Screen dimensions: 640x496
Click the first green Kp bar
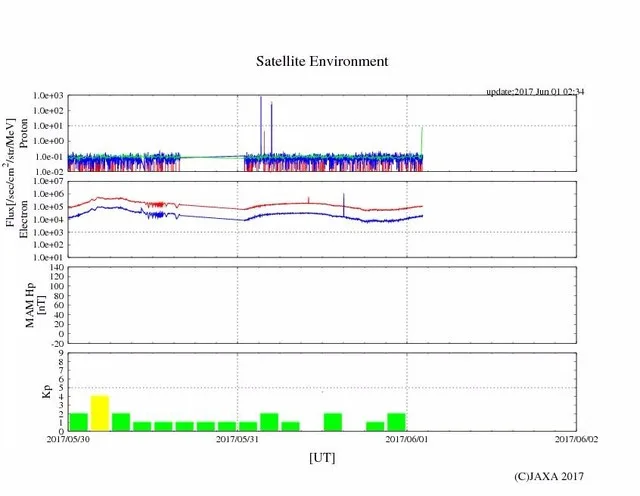pyautogui.click(x=78, y=422)
